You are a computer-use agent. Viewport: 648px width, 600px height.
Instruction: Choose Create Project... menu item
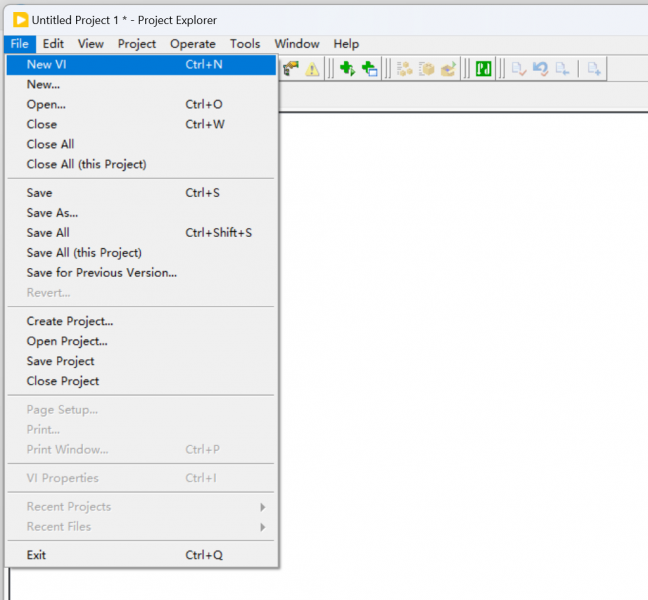pyautogui.click(x=141, y=321)
